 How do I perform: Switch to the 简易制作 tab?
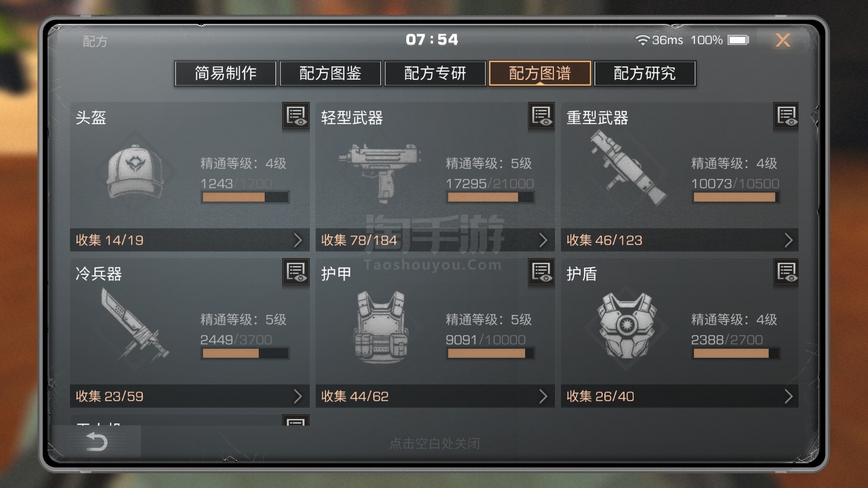pos(226,73)
